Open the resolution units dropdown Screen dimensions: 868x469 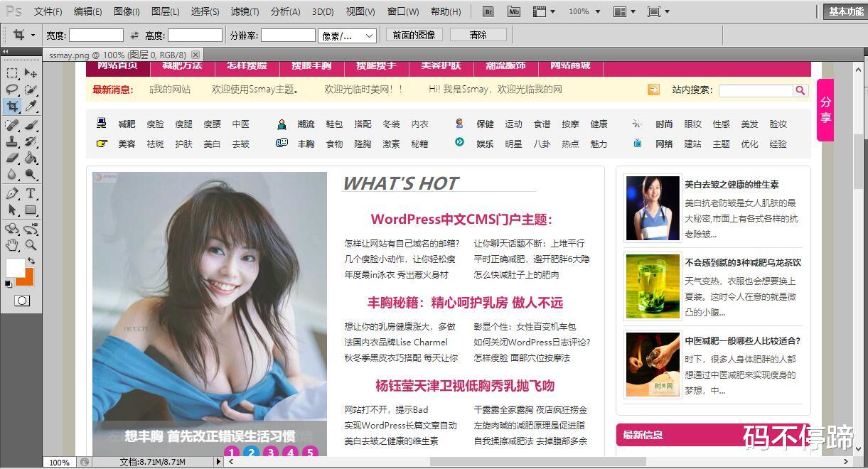click(347, 35)
